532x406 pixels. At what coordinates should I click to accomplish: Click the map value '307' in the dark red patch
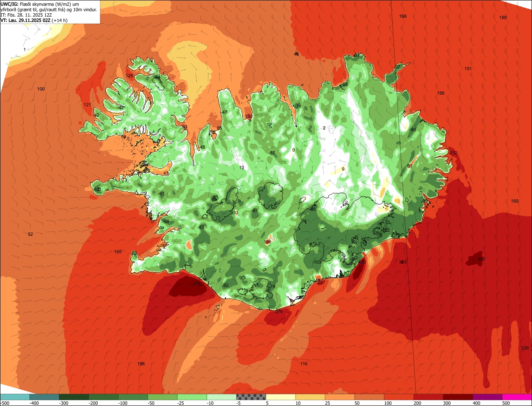pyautogui.click(x=481, y=259)
